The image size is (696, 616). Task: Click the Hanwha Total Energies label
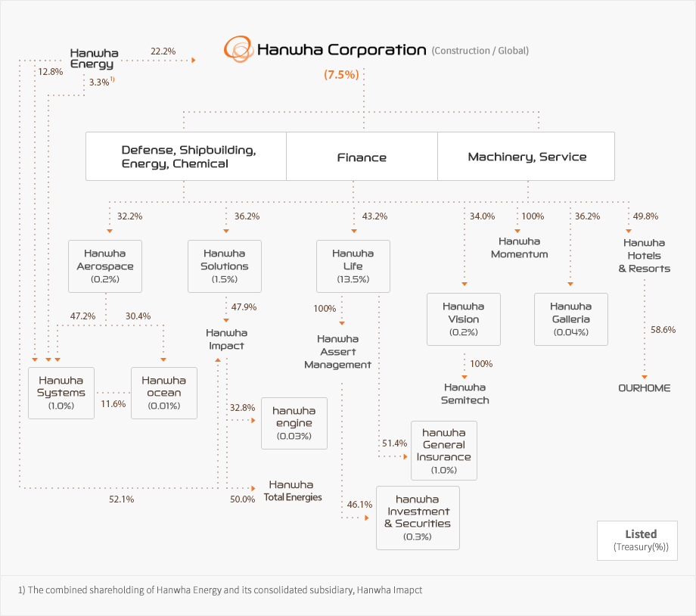(292, 490)
